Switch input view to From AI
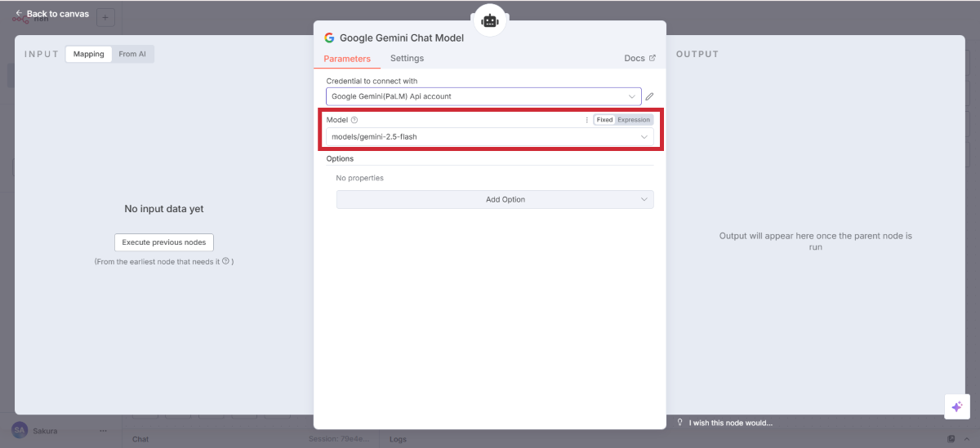This screenshot has width=980, height=448. click(132, 54)
